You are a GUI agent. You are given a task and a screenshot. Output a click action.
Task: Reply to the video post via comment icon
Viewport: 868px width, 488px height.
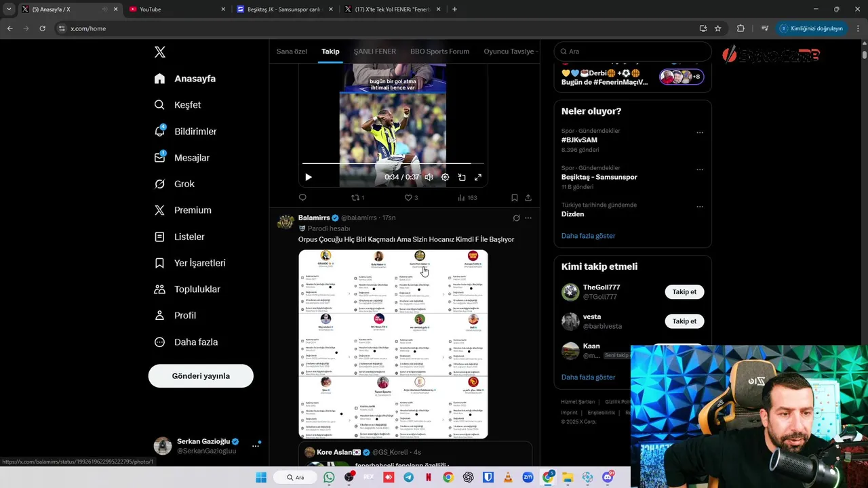(302, 198)
